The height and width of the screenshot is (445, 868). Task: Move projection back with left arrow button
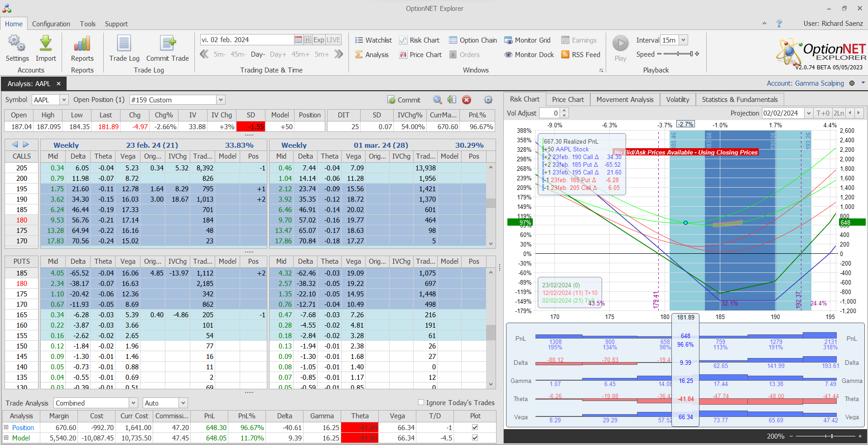(x=850, y=113)
